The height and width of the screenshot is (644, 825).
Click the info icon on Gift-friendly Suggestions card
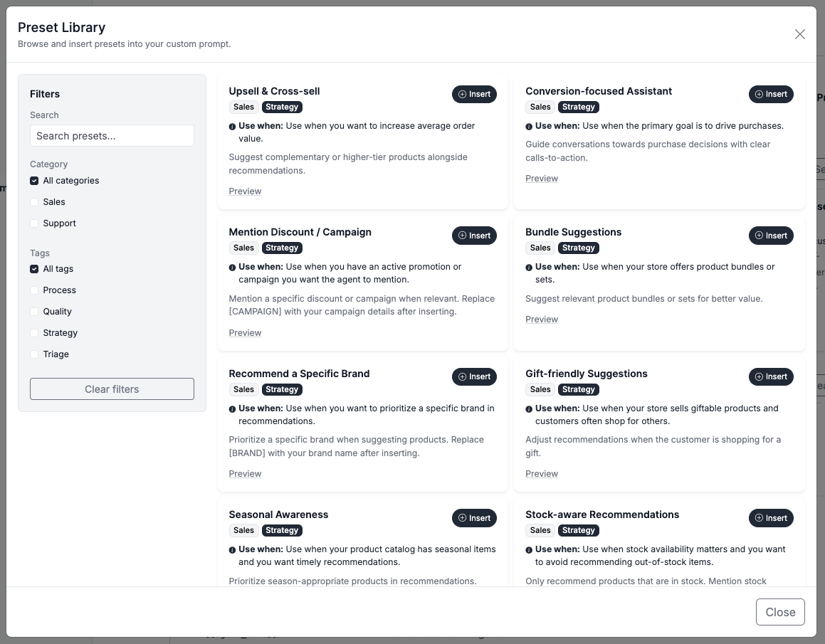click(x=529, y=408)
